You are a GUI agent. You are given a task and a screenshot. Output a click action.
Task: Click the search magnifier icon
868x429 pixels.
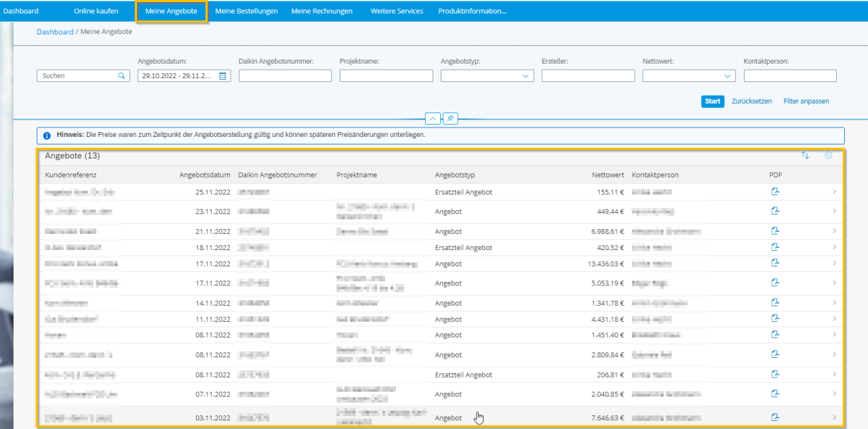click(122, 76)
